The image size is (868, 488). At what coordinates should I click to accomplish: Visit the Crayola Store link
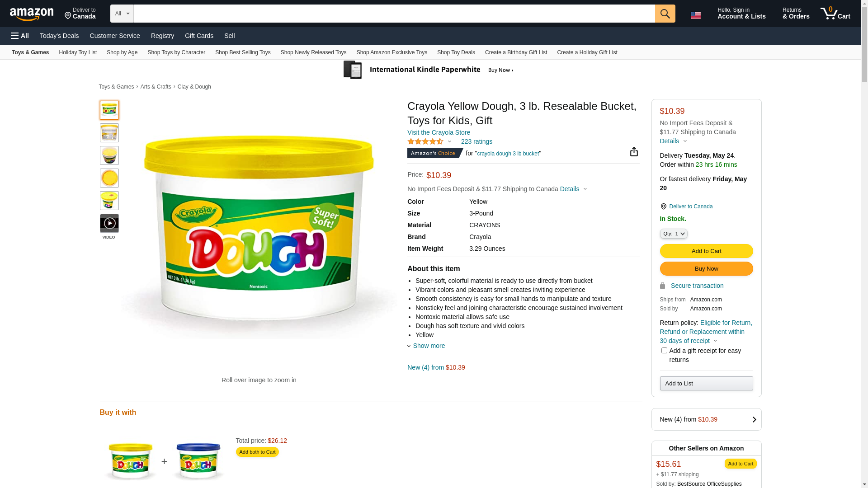pyautogui.click(x=439, y=132)
